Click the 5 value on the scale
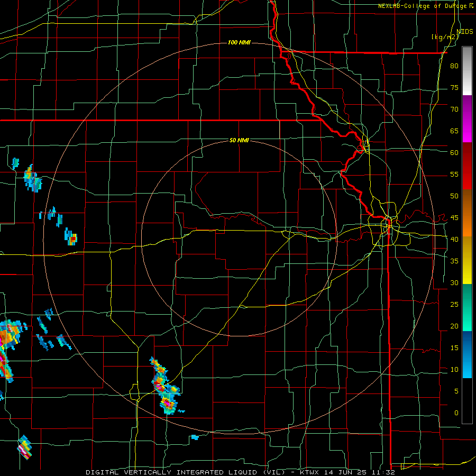The width and height of the screenshot is (476, 476). 456,391
